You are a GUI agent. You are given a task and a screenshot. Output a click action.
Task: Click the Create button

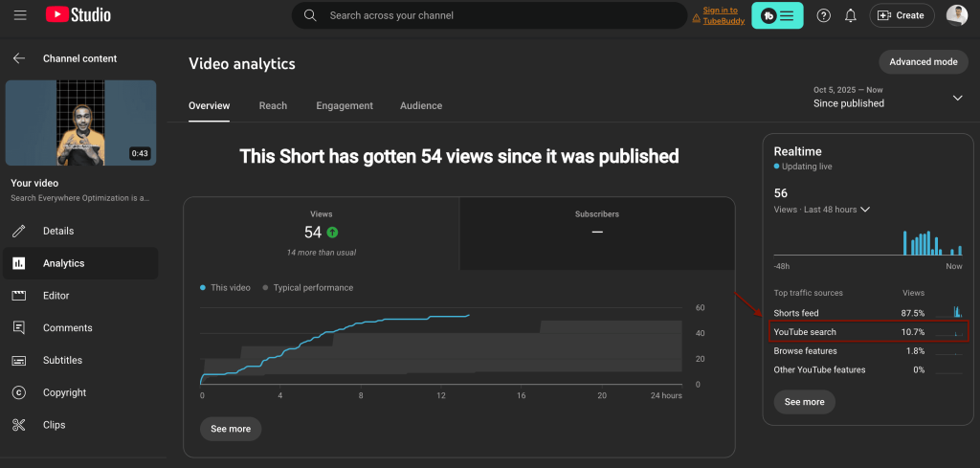(902, 15)
